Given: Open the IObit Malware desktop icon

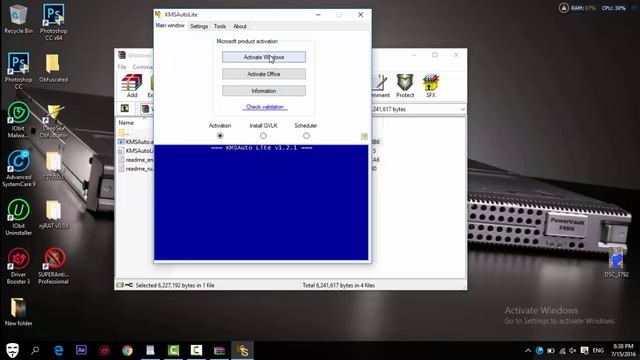Looking at the screenshot, I should pos(18,119).
